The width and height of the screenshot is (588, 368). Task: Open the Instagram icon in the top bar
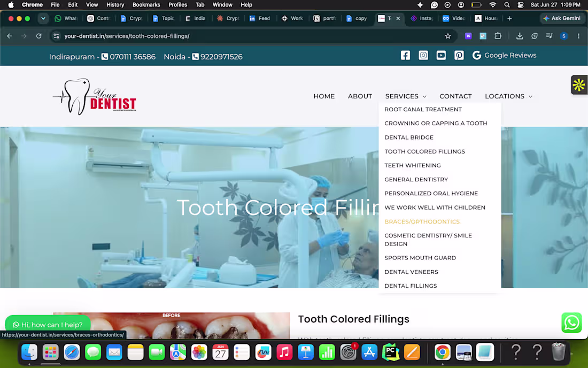423,55
